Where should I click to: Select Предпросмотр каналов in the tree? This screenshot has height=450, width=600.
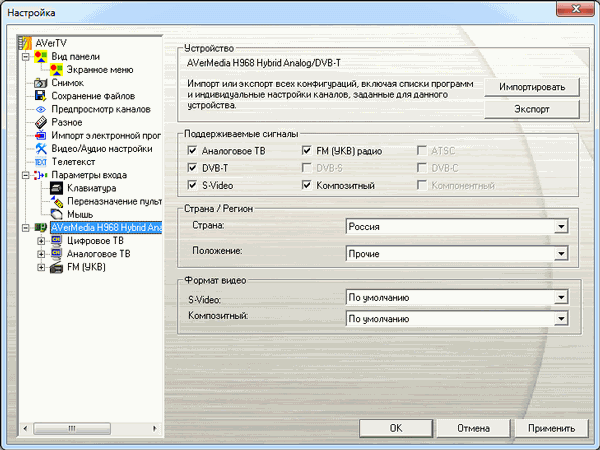tap(101, 109)
